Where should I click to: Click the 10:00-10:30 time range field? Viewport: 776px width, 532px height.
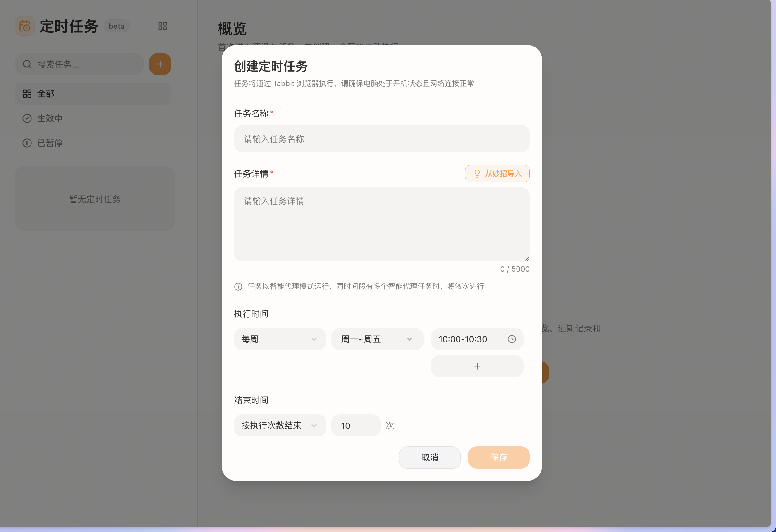477,339
